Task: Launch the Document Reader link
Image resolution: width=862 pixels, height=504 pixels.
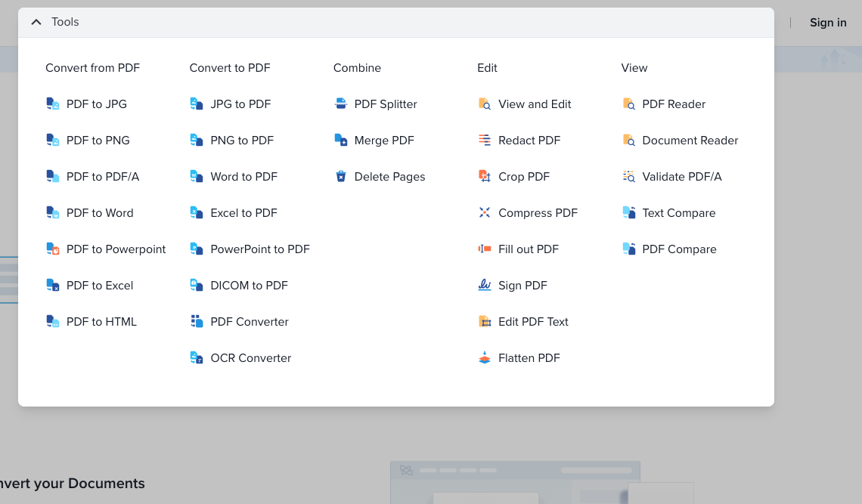Action: click(690, 141)
